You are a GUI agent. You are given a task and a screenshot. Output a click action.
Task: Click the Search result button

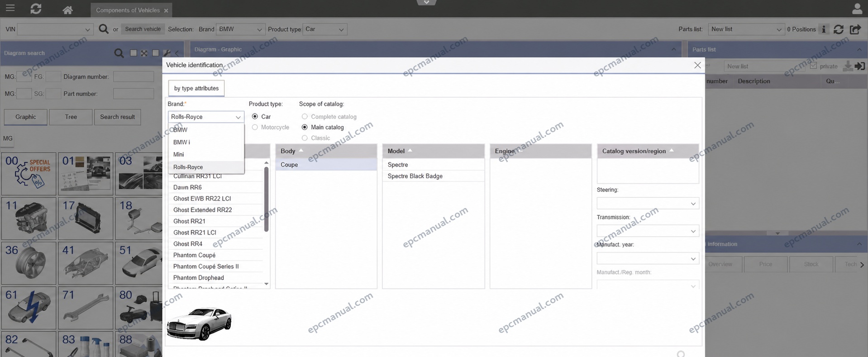pyautogui.click(x=118, y=117)
